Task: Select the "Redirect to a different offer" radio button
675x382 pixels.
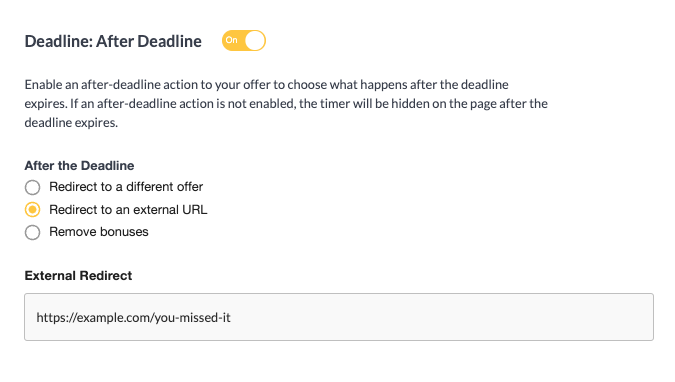Action: (32, 187)
